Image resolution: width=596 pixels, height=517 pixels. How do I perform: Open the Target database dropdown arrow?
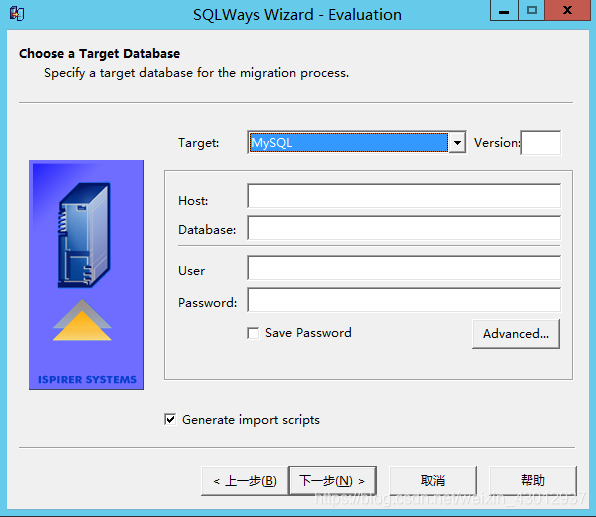click(x=457, y=143)
